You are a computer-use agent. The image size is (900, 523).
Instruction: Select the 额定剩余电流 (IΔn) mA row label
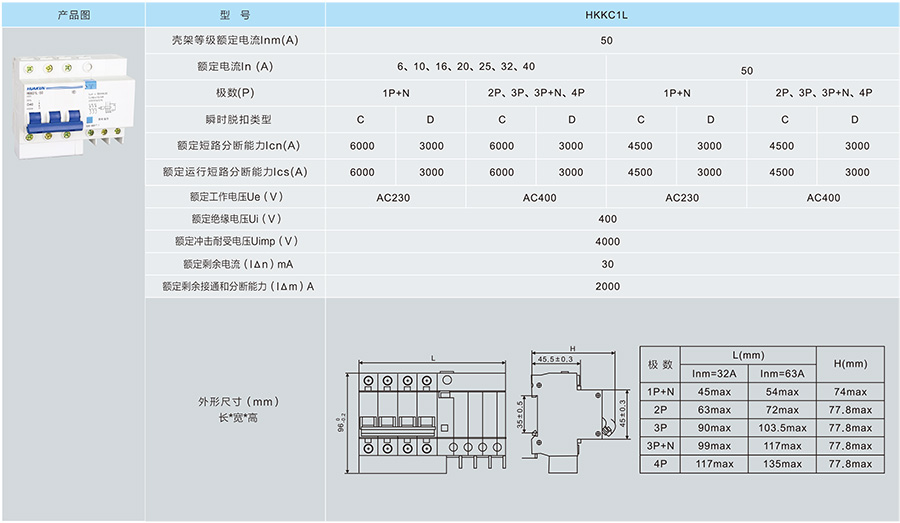coord(238,264)
